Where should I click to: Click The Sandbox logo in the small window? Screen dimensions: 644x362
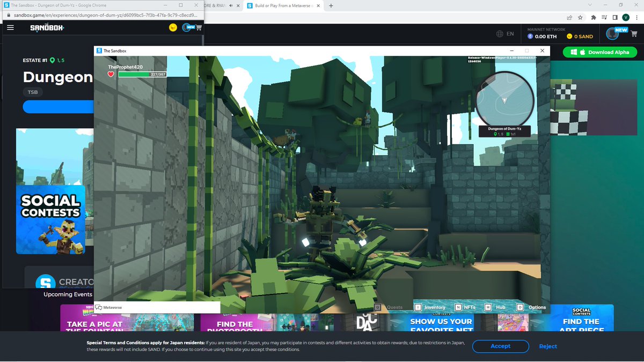tap(48, 27)
